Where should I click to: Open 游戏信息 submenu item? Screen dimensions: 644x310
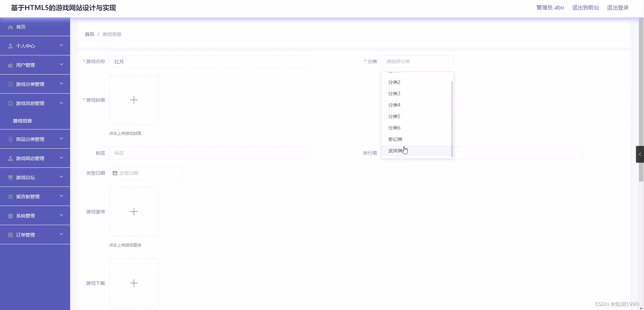22,120
